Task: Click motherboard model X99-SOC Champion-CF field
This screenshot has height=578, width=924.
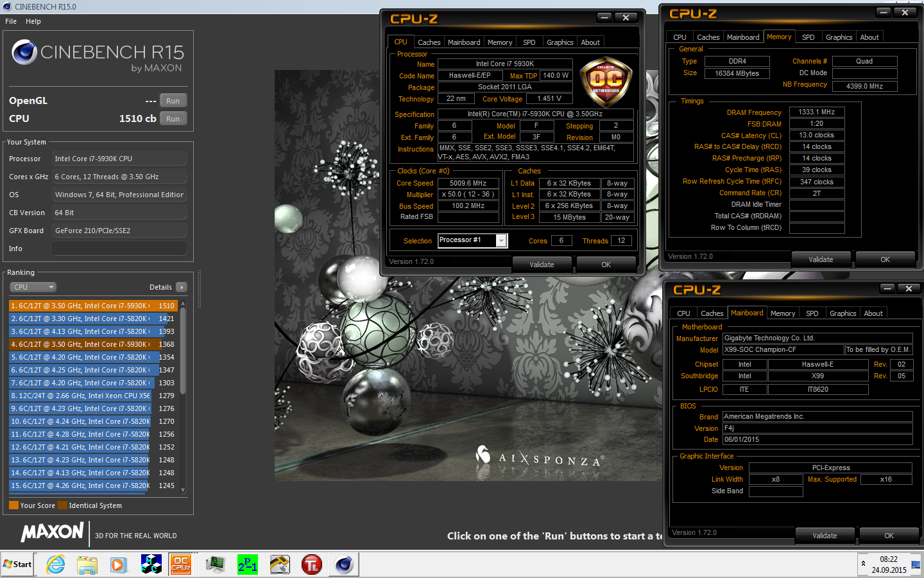Action: pyautogui.click(x=783, y=350)
